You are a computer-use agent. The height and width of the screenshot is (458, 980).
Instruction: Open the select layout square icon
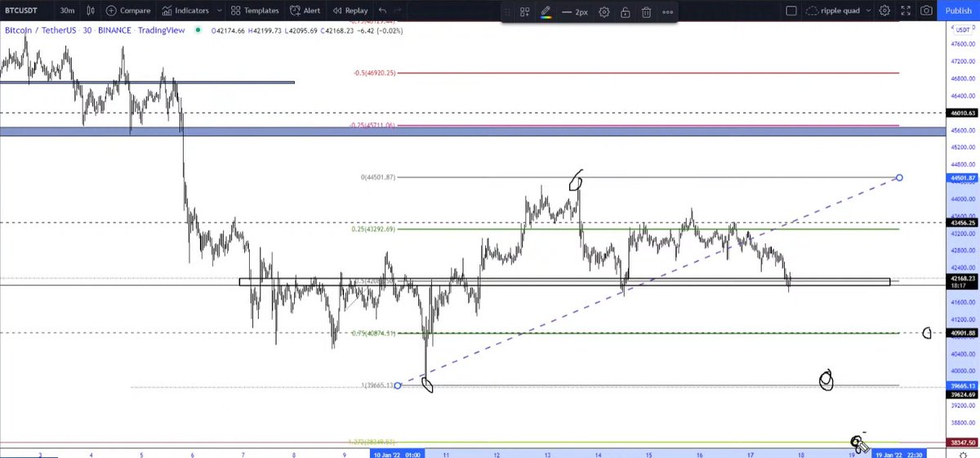tap(791, 11)
